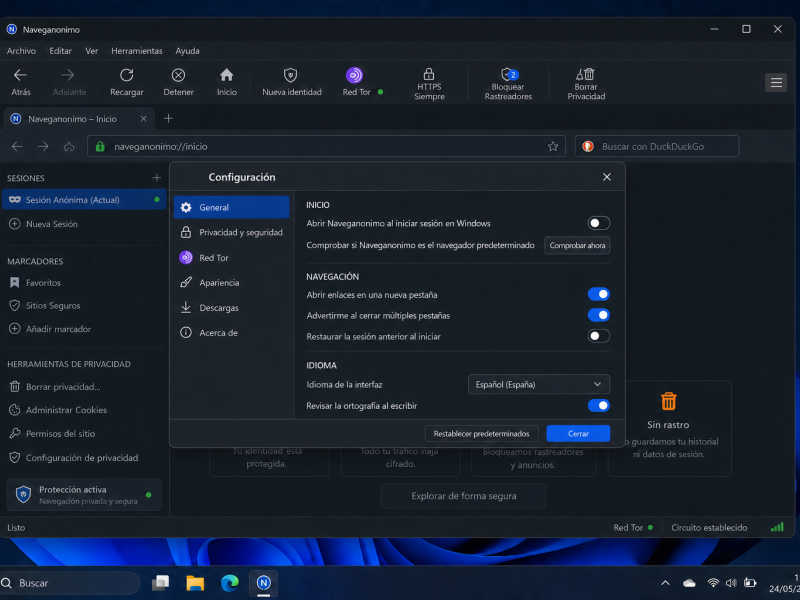
Task: Click the blue Cerrar button
Action: (578, 434)
